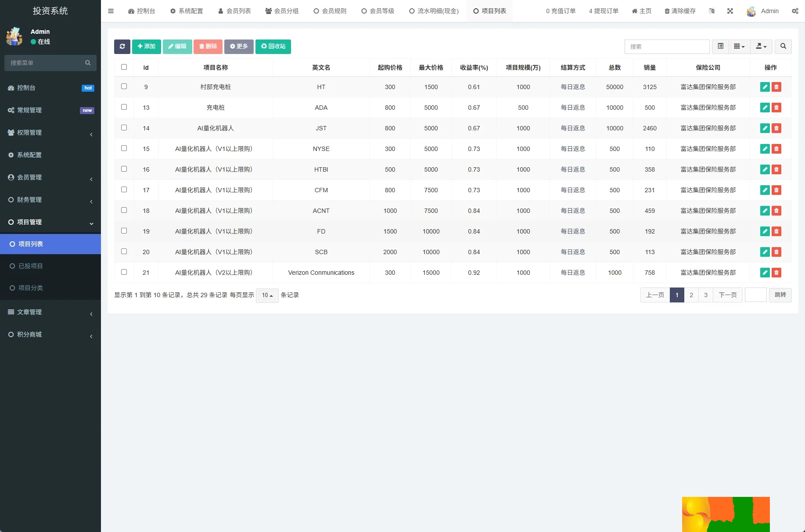Open the columns visibility dropdown
The image size is (805, 532).
[x=739, y=47]
